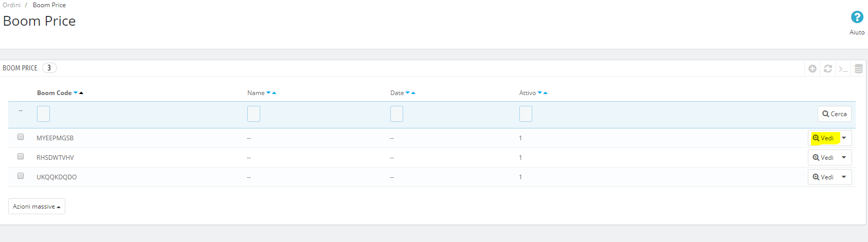
Task: Focus the Date filter field
Action: pos(396,114)
